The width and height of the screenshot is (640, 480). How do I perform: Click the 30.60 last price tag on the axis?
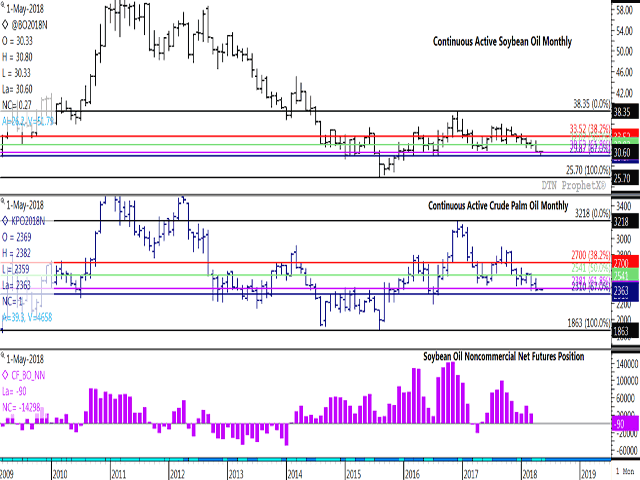click(x=625, y=153)
